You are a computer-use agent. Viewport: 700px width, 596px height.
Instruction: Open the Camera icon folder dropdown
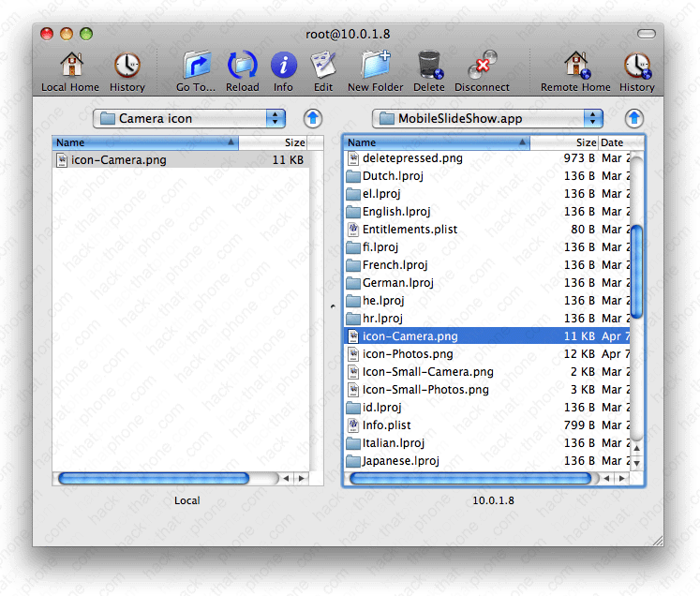pos(189,118)
